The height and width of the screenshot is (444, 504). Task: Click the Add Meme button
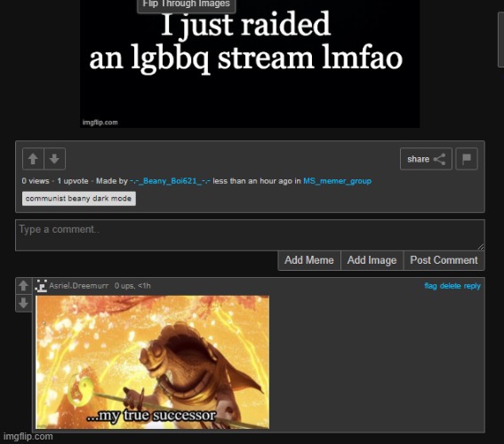[x=309, y=260]
